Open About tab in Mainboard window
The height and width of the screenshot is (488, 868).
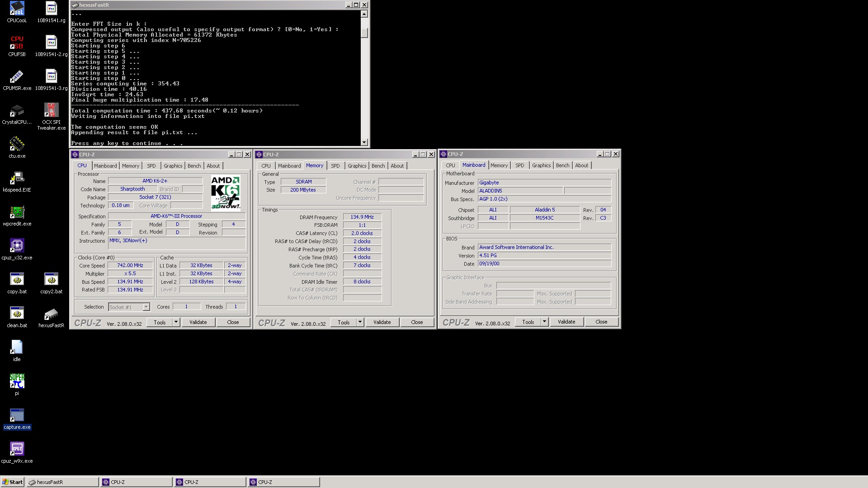[581, 165]
